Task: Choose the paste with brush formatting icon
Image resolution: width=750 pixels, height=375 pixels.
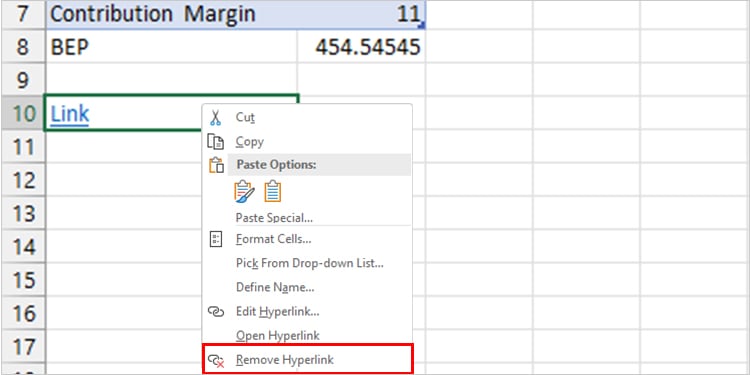Action: [244, 191]
